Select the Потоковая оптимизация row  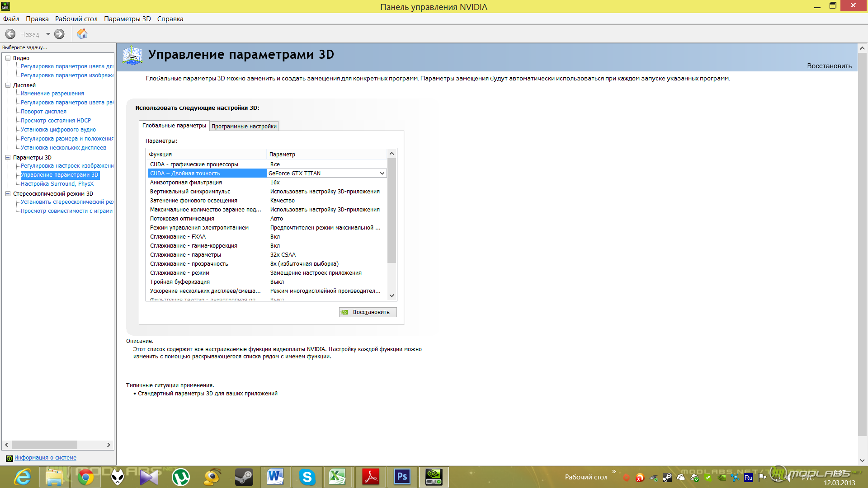[x=267, y=219]
